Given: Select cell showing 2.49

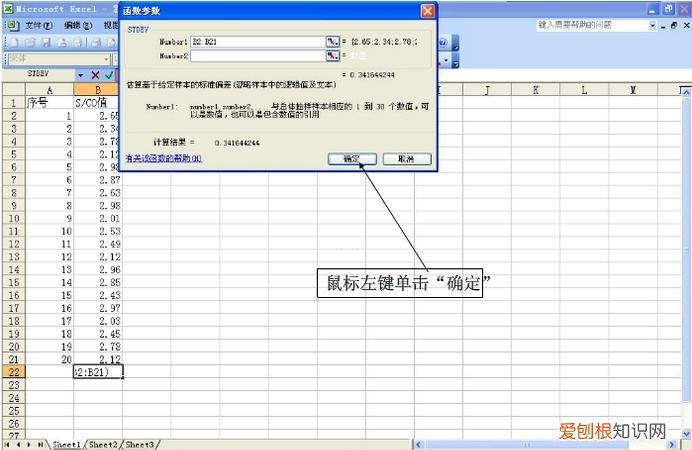Looking at the screenshot, I should click(98, 244).
